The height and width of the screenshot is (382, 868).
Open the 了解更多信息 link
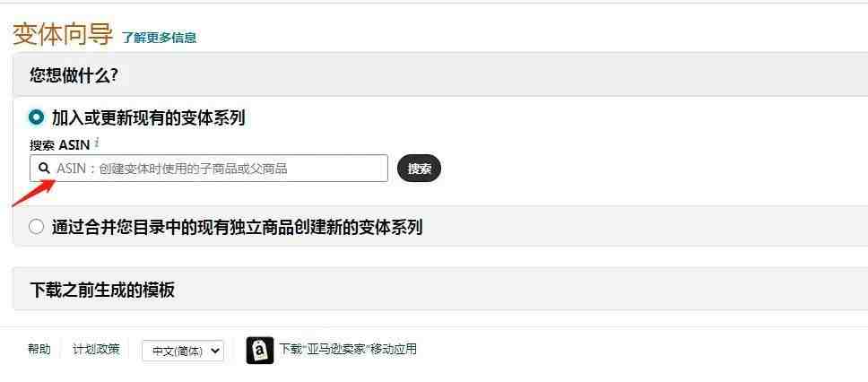coord(160,38)
